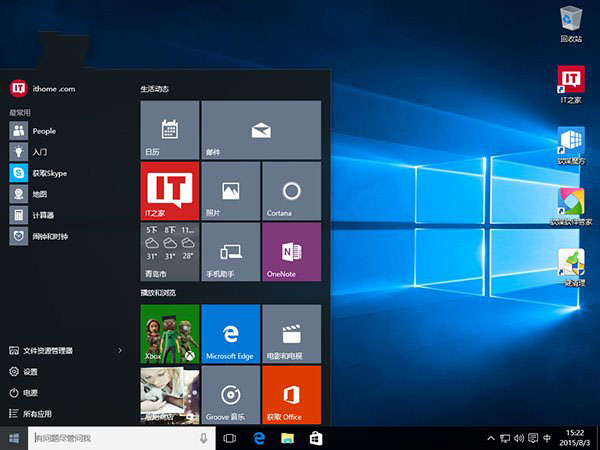This screenshot has width=600, height=450.
Task: Select People in the most used list
Action: [x=44, y=131]
